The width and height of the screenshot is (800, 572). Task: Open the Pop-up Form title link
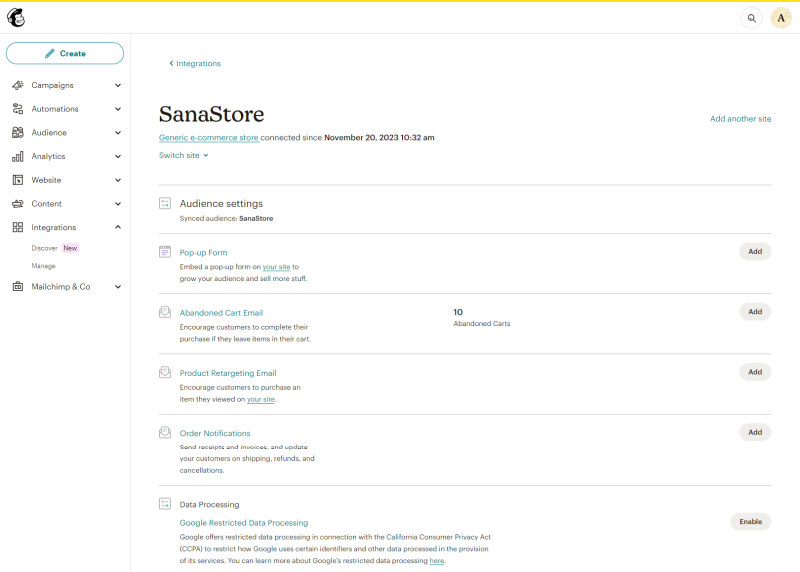click(x=203, y=253)
